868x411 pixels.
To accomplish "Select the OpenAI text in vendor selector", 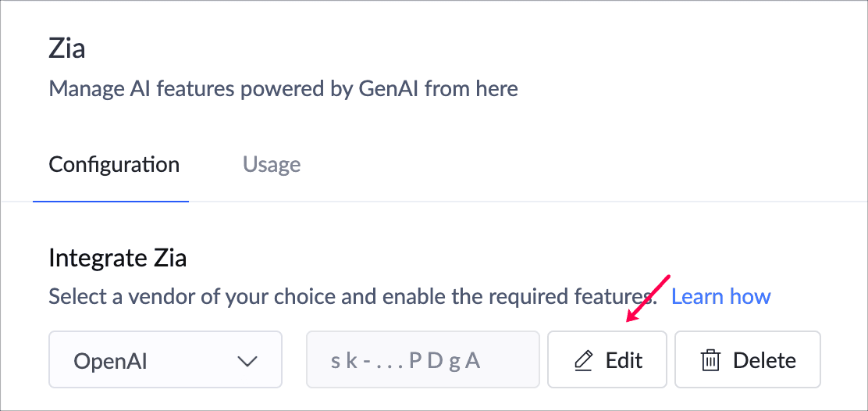I will click(x=111, y=361).
